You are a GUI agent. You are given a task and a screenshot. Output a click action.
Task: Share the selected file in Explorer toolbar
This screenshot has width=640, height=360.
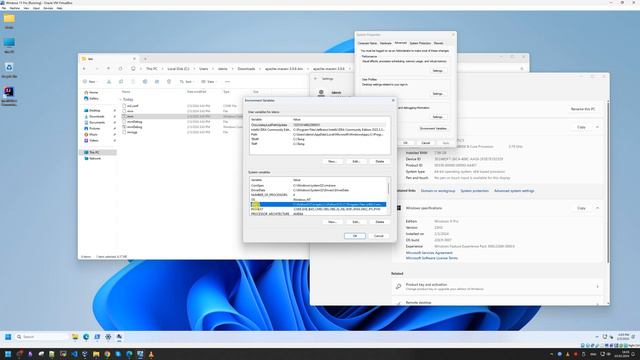coord(157,82)
